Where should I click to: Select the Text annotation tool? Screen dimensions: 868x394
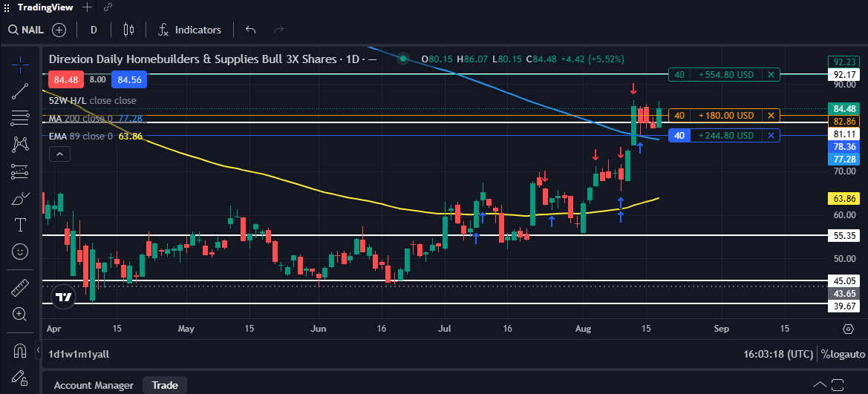pos(21,225)
